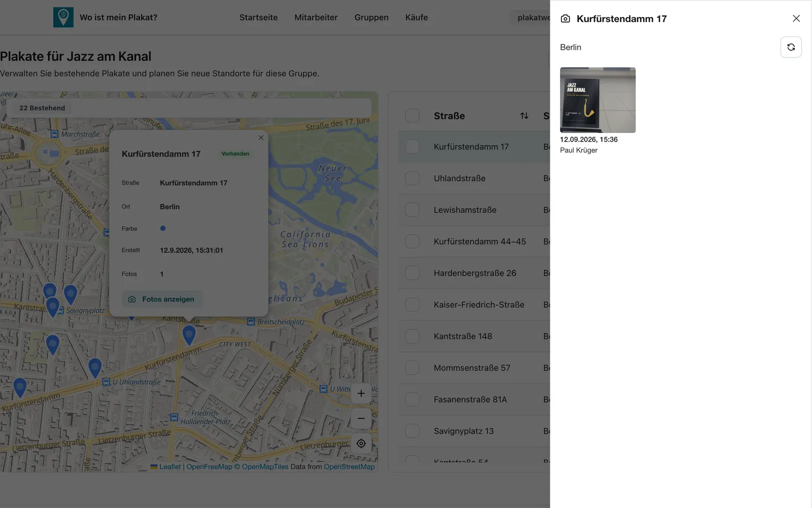The image size is (812, 508).
Task: Sort the Straße column
Action: point(524,116)
